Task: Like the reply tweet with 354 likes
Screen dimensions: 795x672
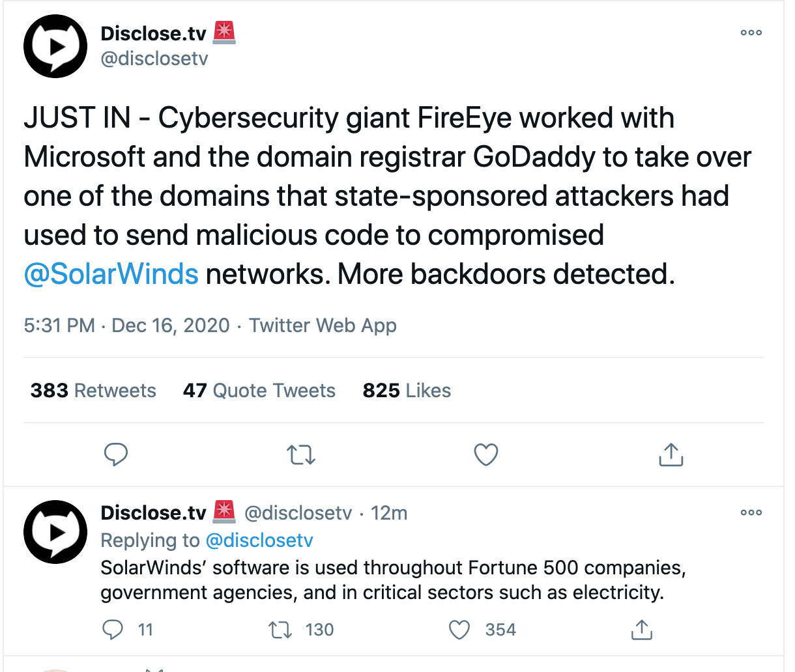Action: [x=459, y=630]
